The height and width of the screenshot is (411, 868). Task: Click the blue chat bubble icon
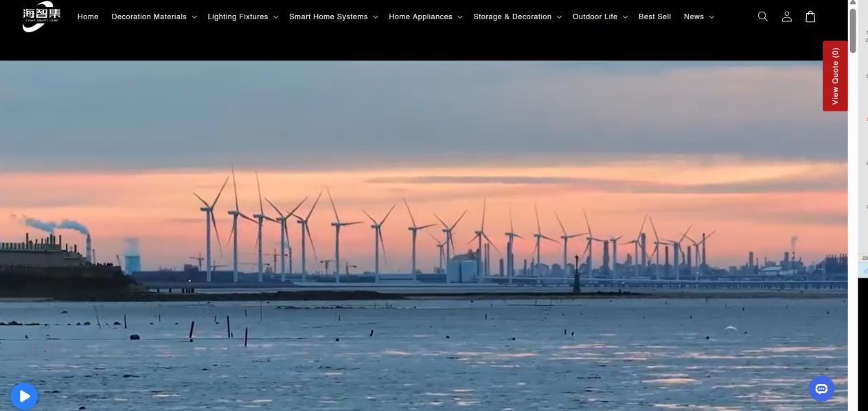pos(821,389)
